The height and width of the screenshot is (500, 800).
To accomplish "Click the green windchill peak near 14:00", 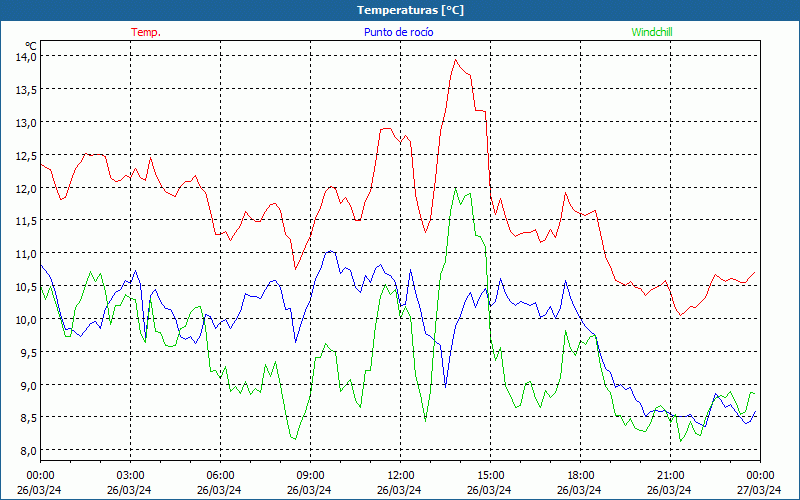I will [x=455, y=188].
